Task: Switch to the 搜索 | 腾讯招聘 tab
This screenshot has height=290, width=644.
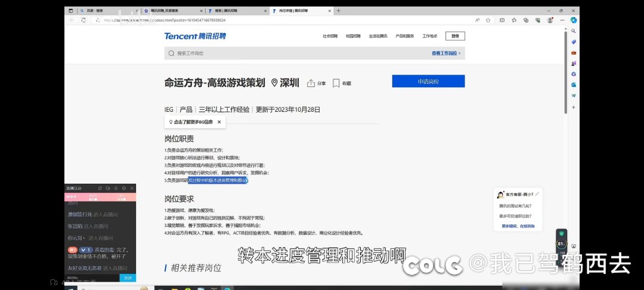Action: pos(237,11)
